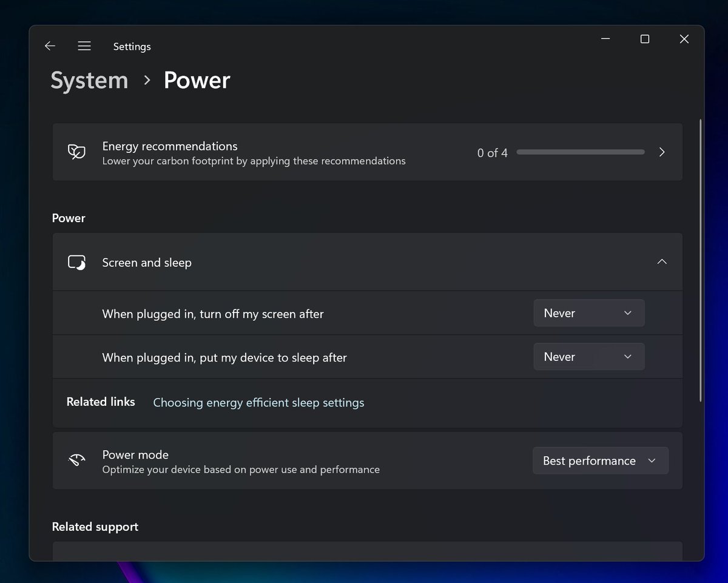This screenshot has height=583, width=728.
Task: Click the Related links label
Action: [101, 402]
